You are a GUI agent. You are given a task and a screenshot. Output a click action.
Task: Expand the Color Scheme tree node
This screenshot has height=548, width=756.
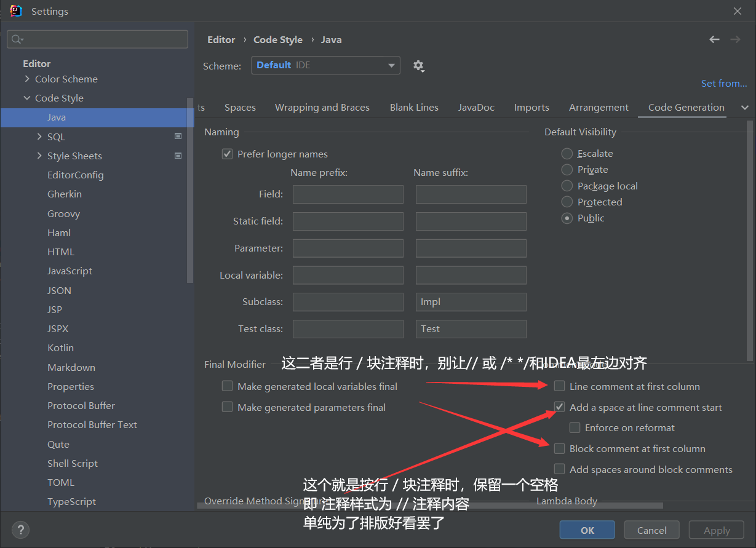coord(27,79)
